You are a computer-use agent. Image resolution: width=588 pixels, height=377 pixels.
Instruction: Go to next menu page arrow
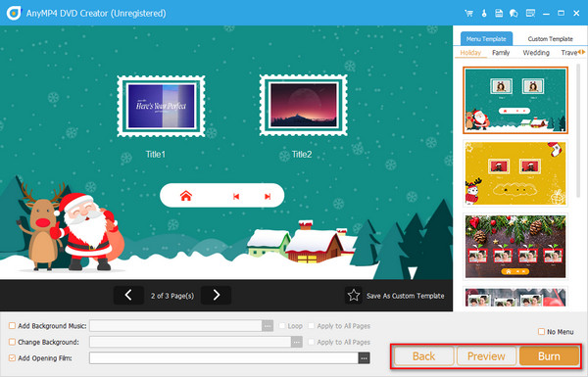click(216, 296)
